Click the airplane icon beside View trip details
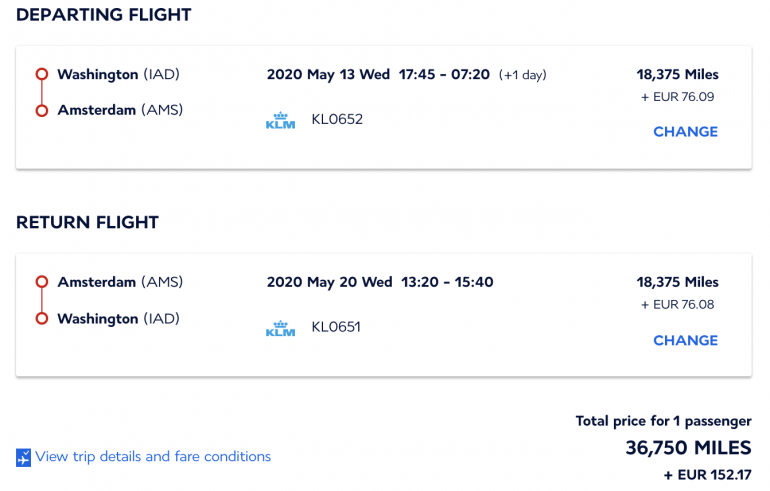The width and height of the screenshot is (770, 491). (x=24, y=457)
